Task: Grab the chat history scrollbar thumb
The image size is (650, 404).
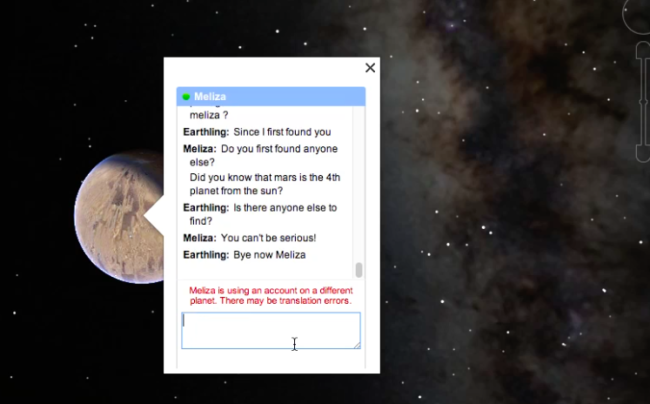Action: 359,270
